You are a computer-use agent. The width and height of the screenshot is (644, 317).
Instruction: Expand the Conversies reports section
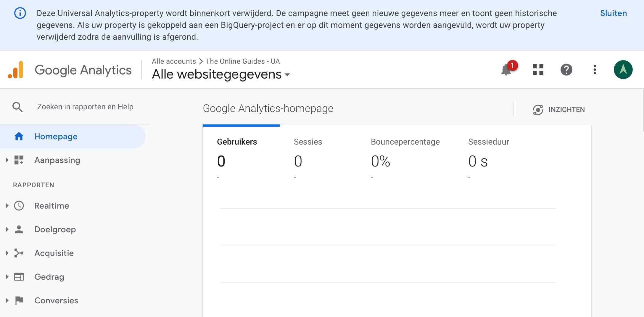[56, 300]
